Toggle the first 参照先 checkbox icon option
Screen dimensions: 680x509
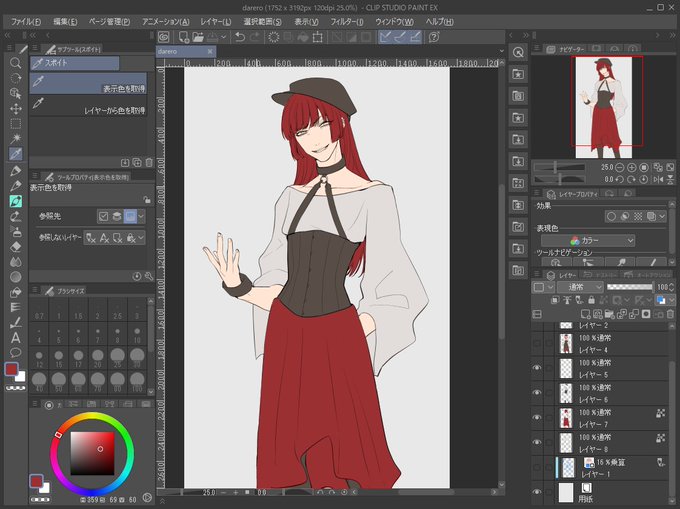(x=103, y=216)
